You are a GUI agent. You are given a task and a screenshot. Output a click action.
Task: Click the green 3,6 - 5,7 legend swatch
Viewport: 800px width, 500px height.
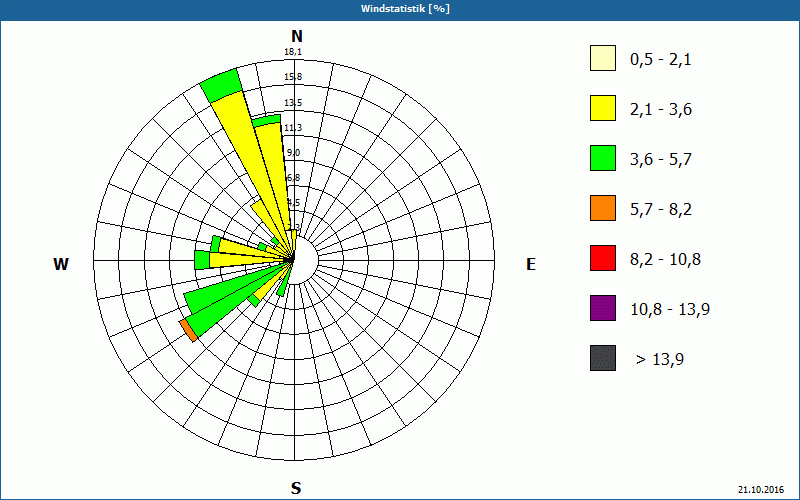pos(603,158)
